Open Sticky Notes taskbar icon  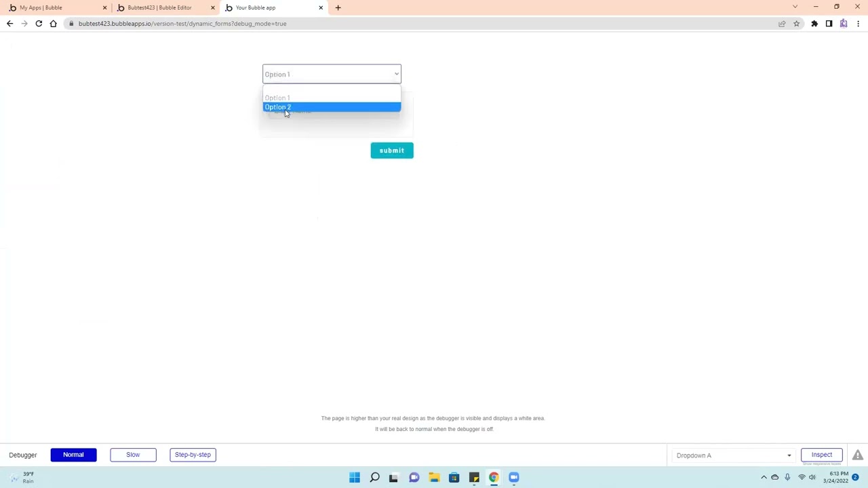click(474, 477)
